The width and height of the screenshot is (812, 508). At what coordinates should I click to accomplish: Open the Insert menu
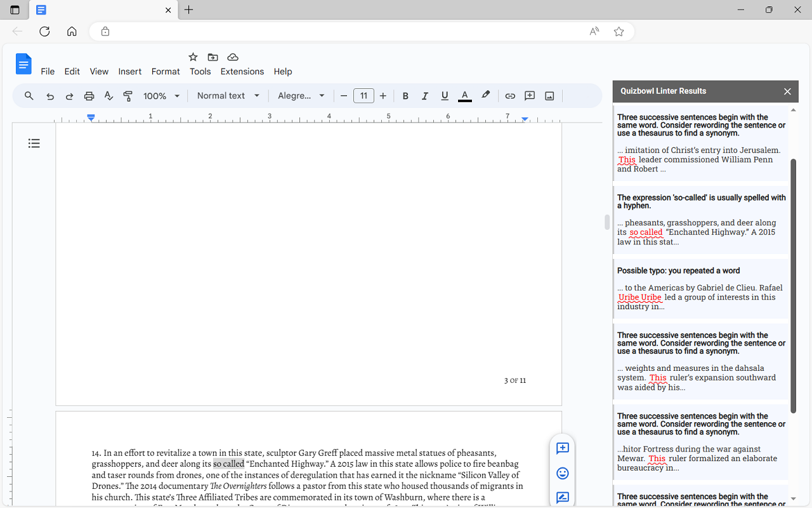pos(130,72)
